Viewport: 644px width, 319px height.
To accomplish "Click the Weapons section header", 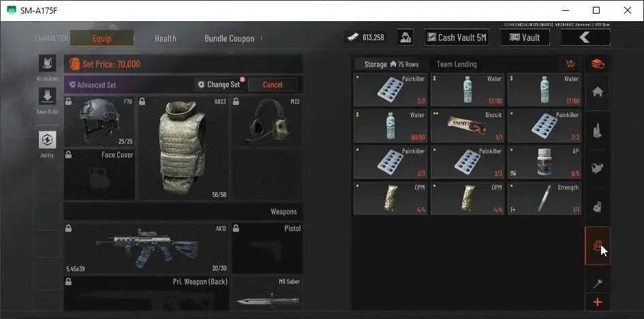I will (183, 212).
